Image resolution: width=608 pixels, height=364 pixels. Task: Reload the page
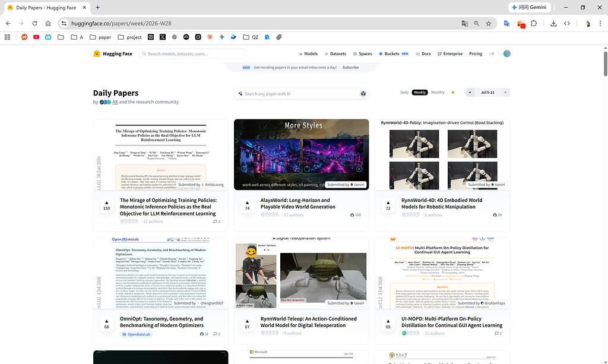pyautogui.click(x=34, y=23)
